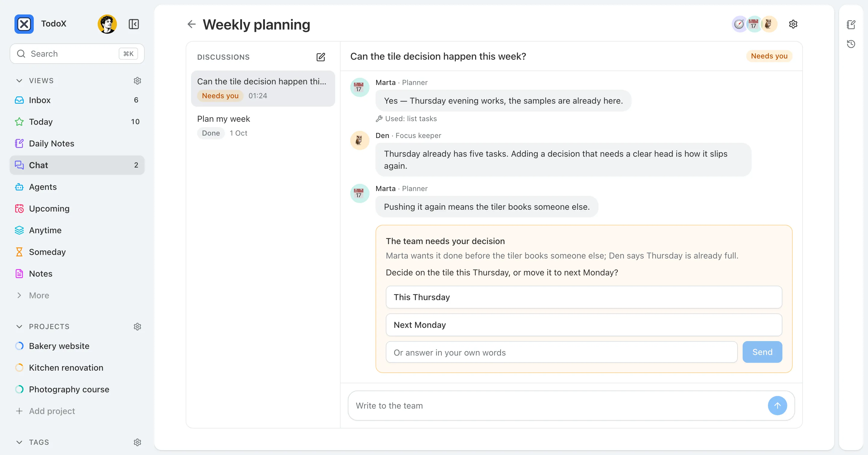Open the Inbox view
Screen dimensions: 868x455
point(77,100)
